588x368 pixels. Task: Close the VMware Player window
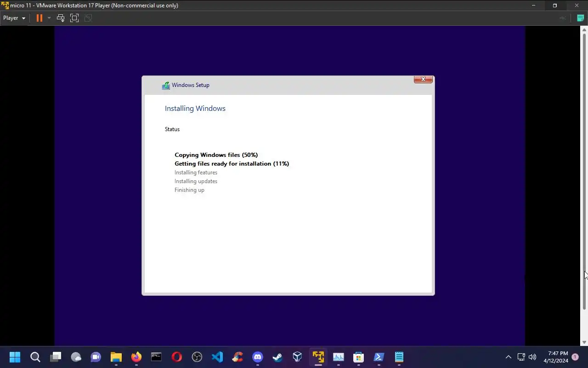pos(577,6)
